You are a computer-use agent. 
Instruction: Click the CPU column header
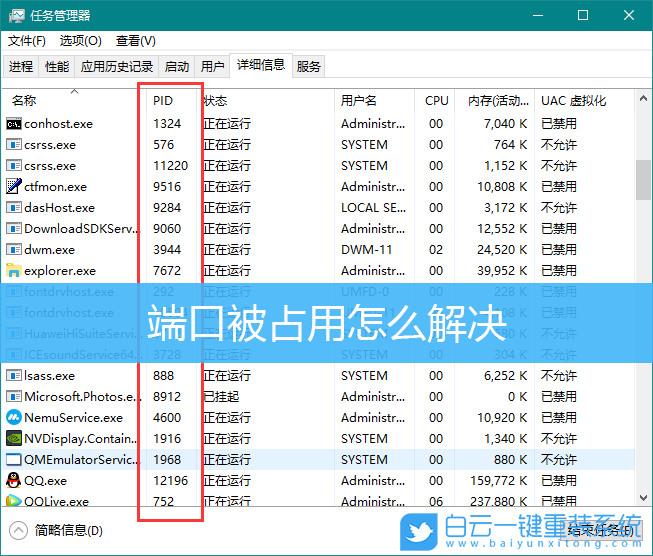(436, 101)
